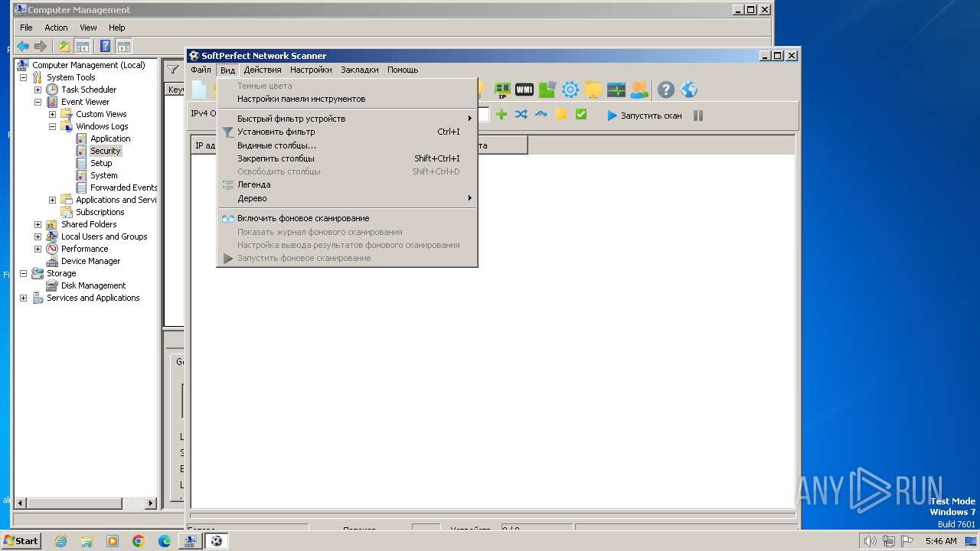Image resolution: width=980 pixels, height=551 pixels.
Task: Click Forward arrow in Computer Management toolbar
Action: click(41, 46)
